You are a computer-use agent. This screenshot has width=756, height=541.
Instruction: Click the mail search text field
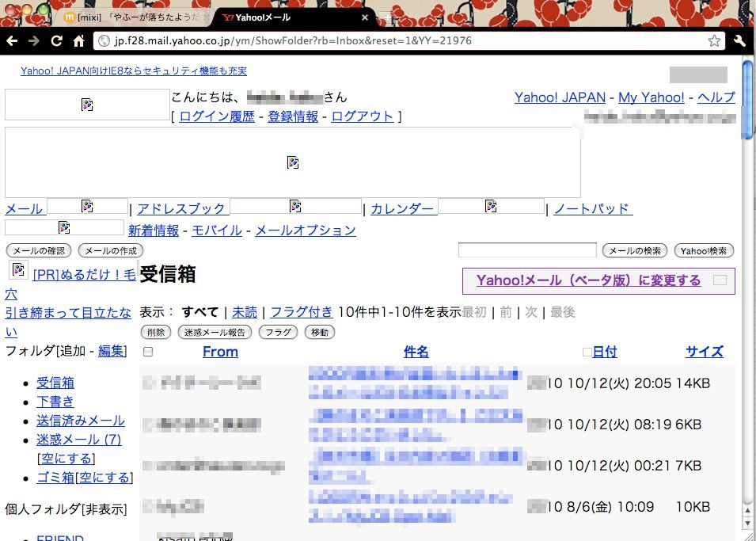[x=527, y=250]
